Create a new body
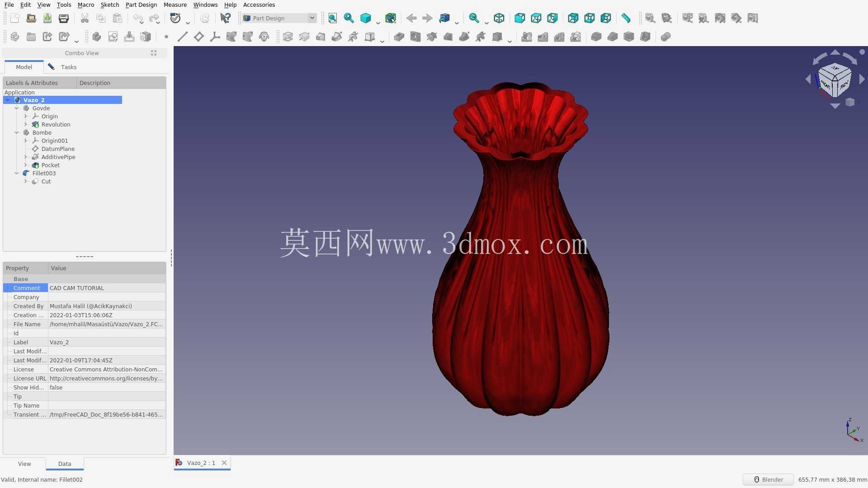 [96, 37]
